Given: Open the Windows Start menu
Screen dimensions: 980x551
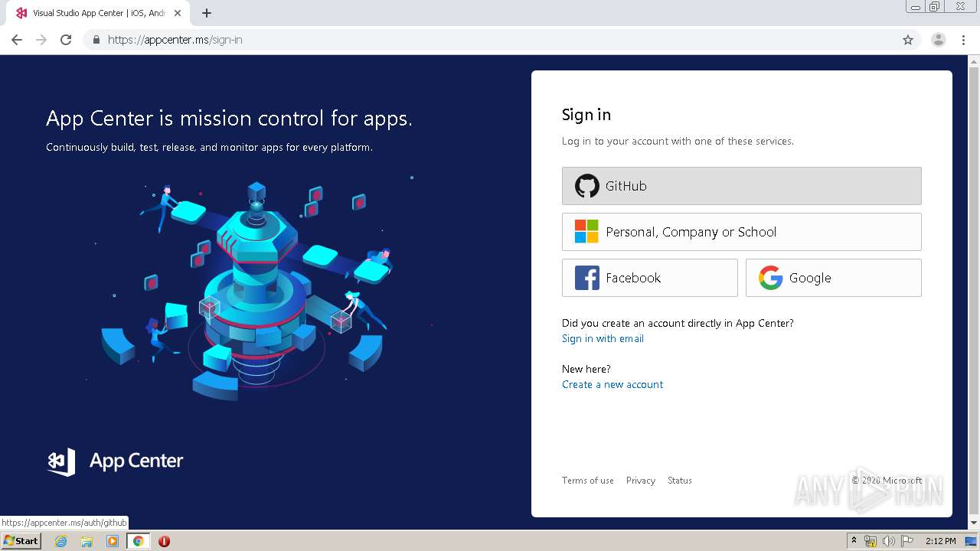Looking at the screenshot, I should (21, 541).
